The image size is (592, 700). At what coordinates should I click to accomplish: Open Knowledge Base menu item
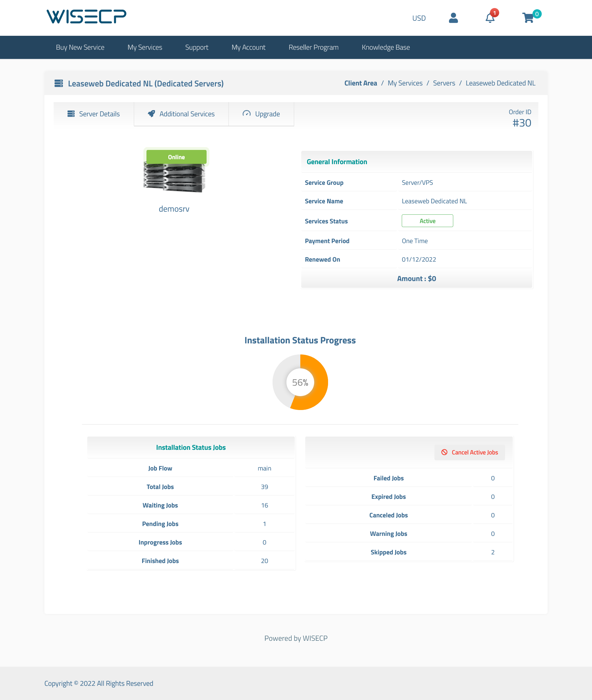[x=386, y=47]
